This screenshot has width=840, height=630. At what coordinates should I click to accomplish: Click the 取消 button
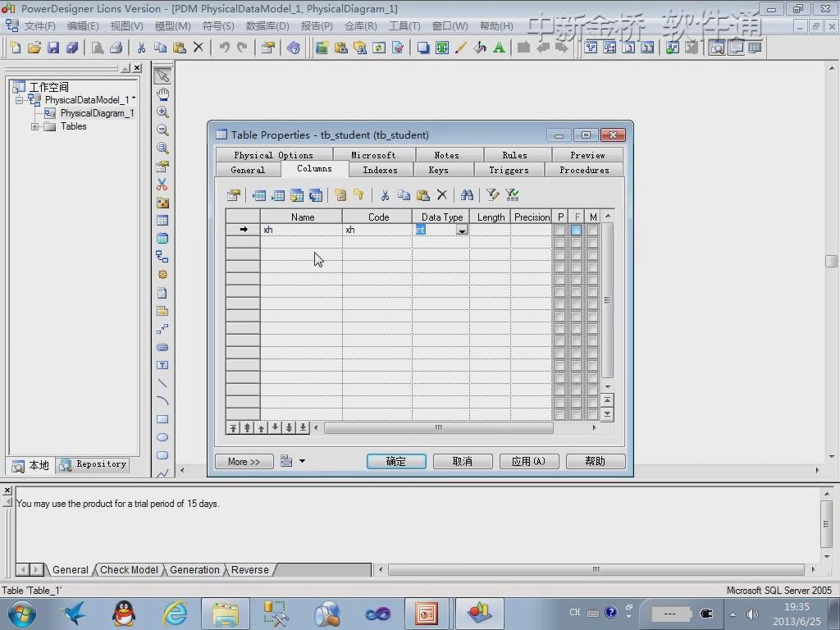click(x=463, y=461)
